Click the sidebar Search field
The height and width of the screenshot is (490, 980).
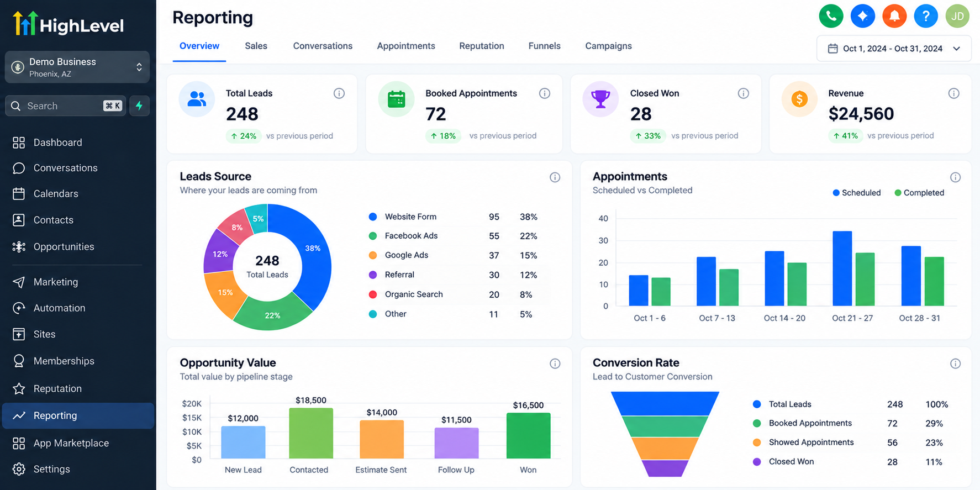[65, 106]
